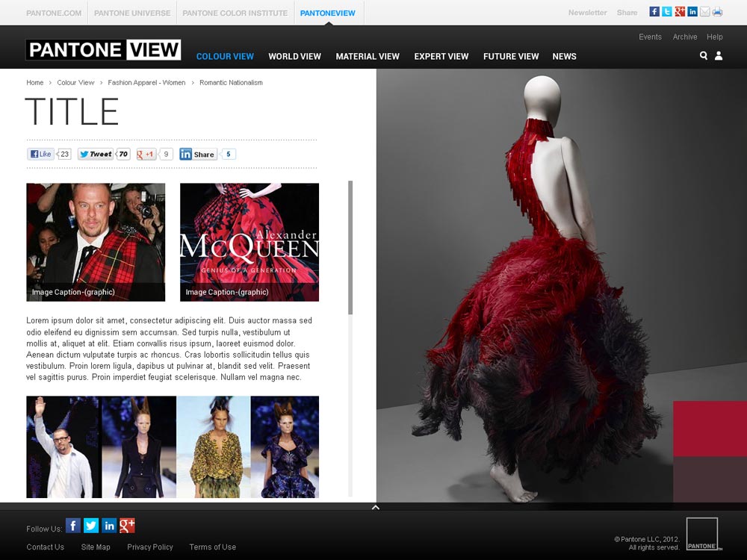Viewport: 747px width, 560px height.
Task: Open the PANTONE.COM tab
Action: click(54, 13)
